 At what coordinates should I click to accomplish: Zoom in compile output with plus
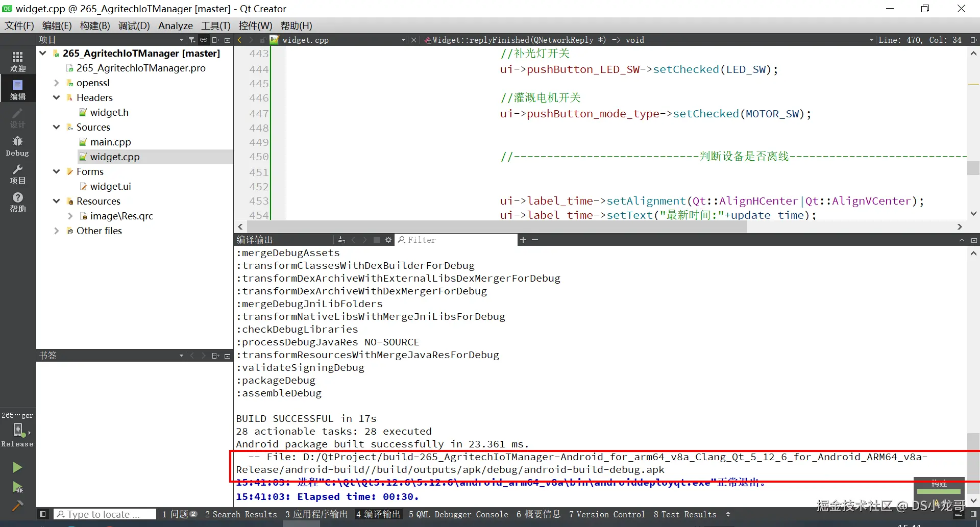coord(523,240)
